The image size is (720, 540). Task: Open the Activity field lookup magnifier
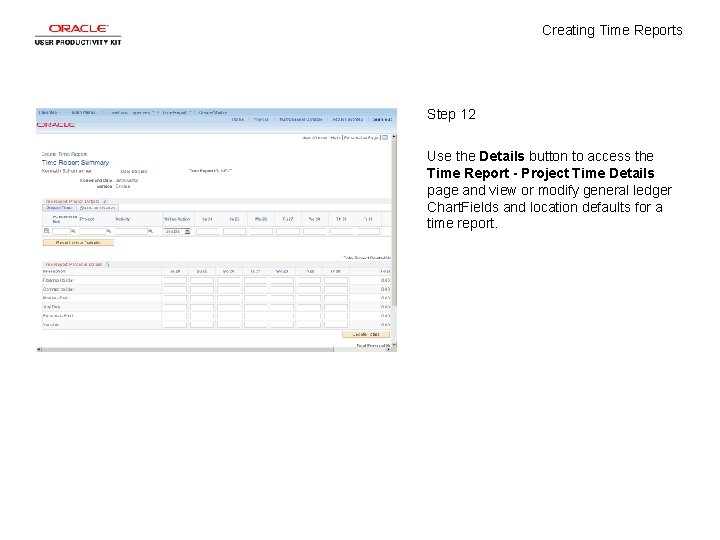click(150, 231)
